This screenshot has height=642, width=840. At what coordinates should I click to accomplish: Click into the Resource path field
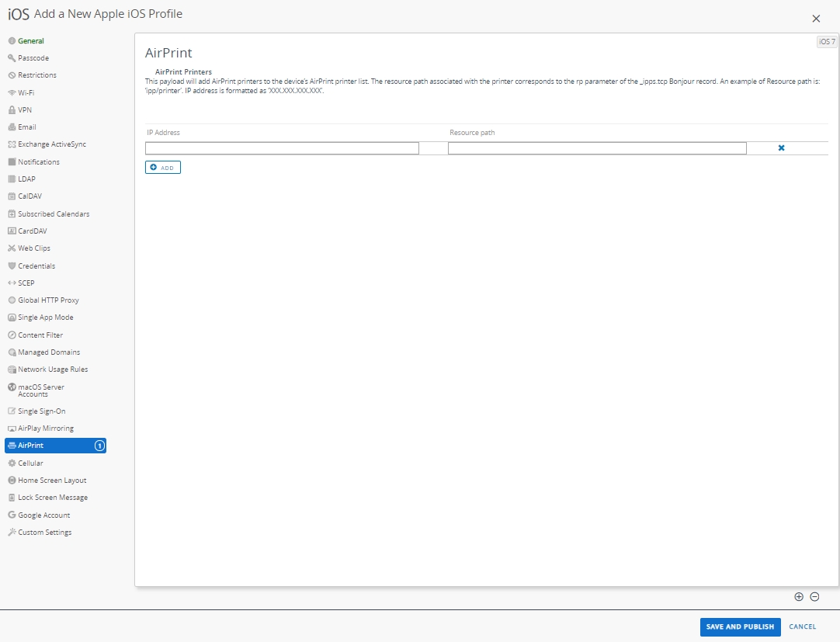tap(597, 148)
